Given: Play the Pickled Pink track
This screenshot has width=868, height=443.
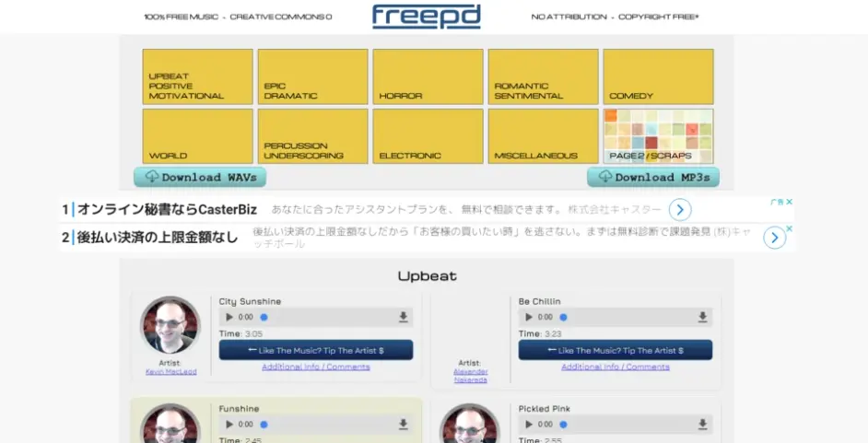Looking at the screenshot, I should 529,425.
